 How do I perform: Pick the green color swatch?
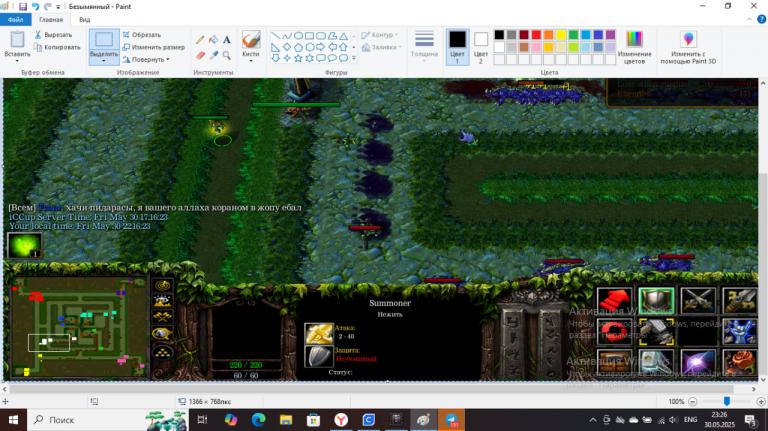[574, 35]
